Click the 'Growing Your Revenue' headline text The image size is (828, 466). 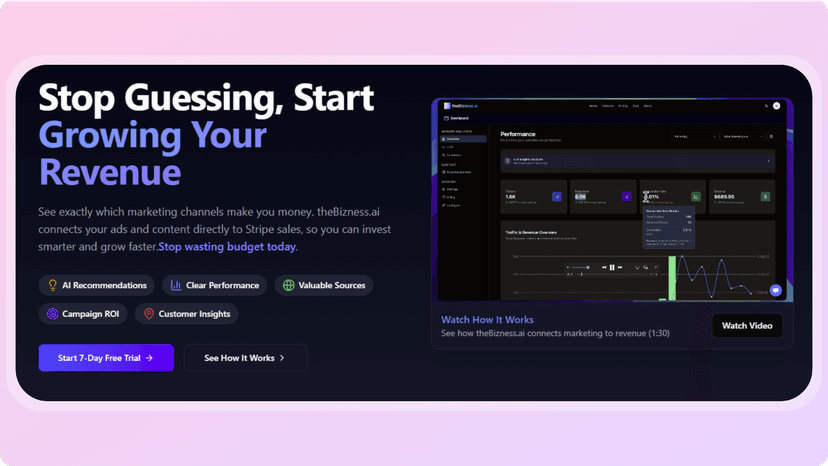pos(153,154)
